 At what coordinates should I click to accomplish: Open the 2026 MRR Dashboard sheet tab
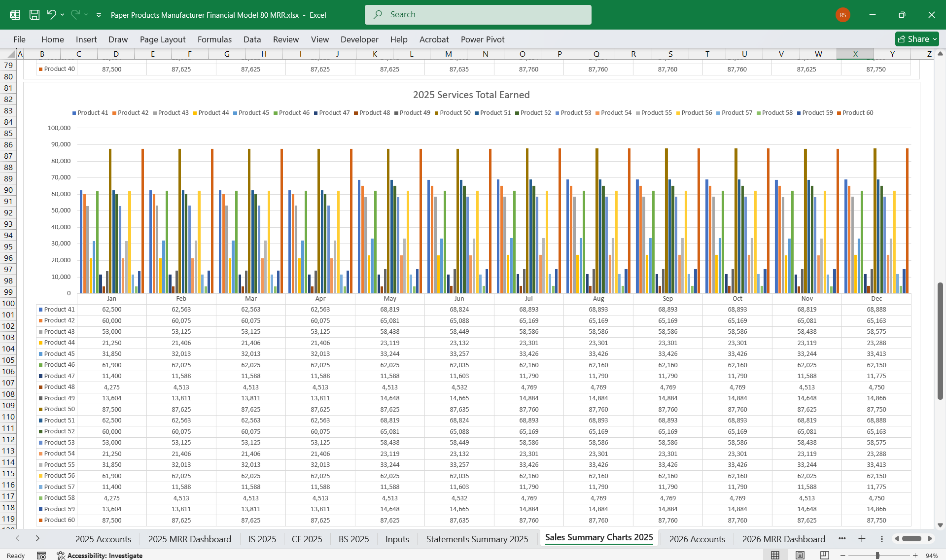783,539
